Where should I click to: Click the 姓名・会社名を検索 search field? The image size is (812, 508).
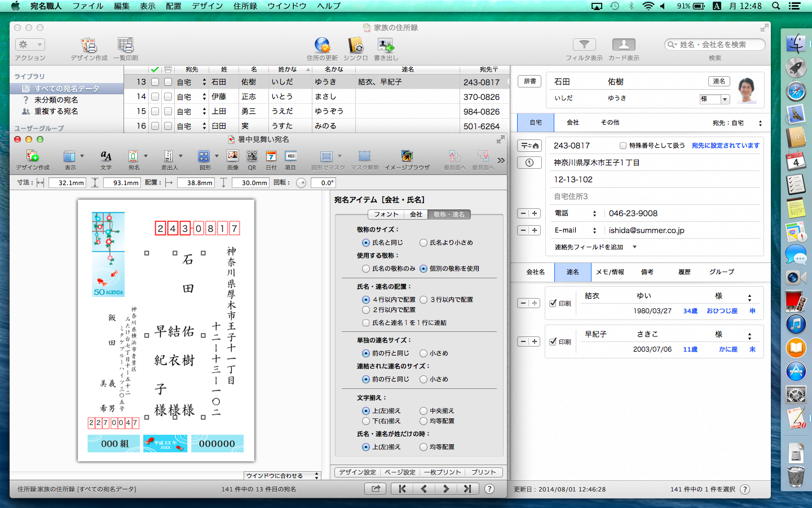click(715, 45)
